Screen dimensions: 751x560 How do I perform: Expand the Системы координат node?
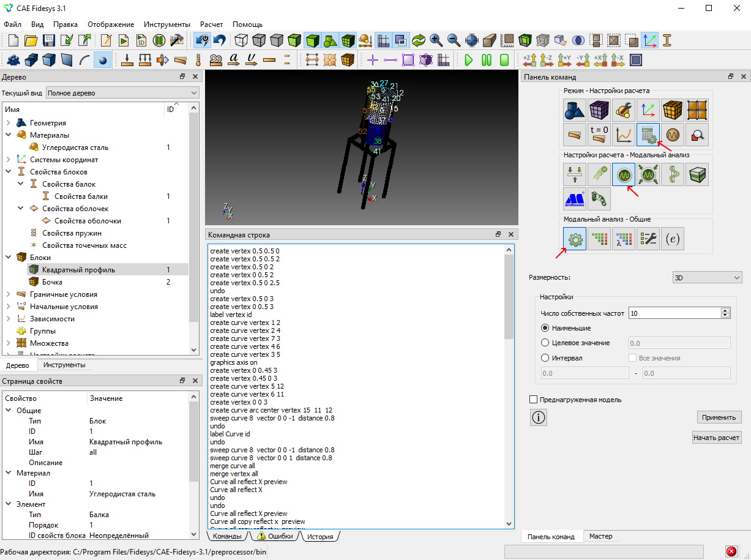coord(9,160)
